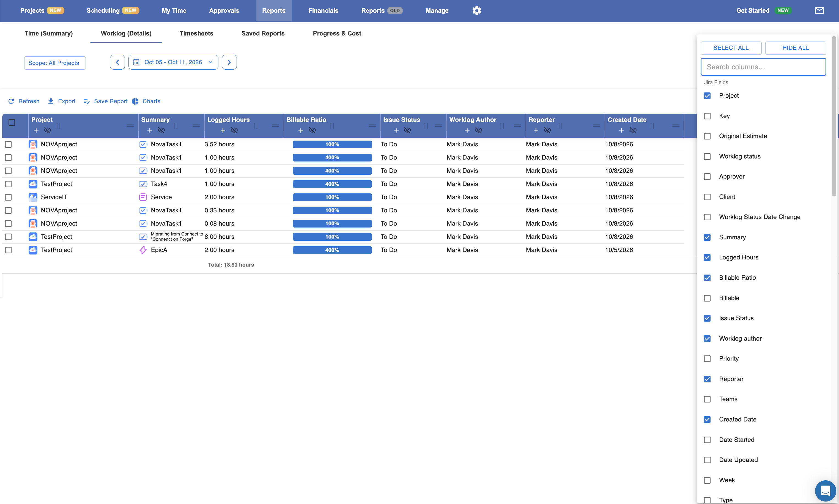
Task: Open Financials in top menu
Action: [323, 10]
